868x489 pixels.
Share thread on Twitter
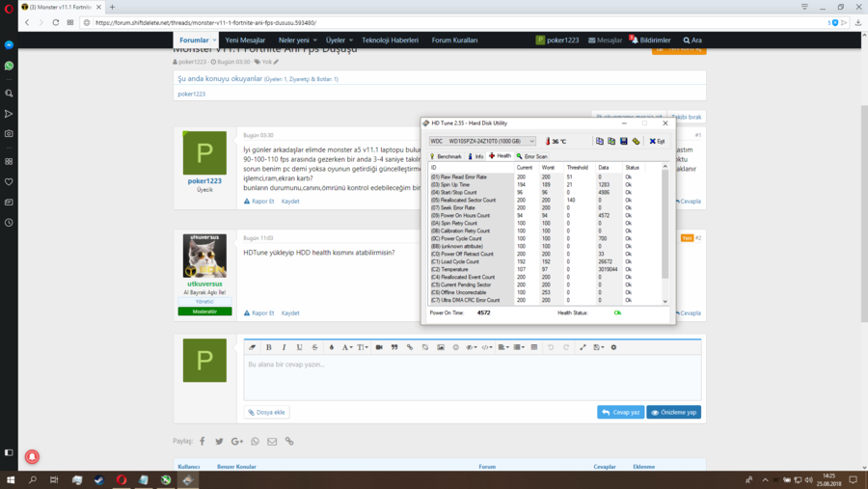(219, 442)
